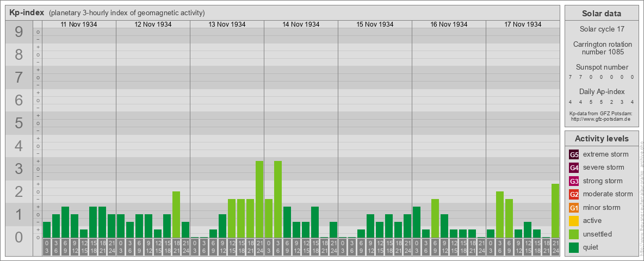The width and height of the screenshot is (644, 261).
Task: Select the G2 moderate storm badge
Action: coord(574,194)
